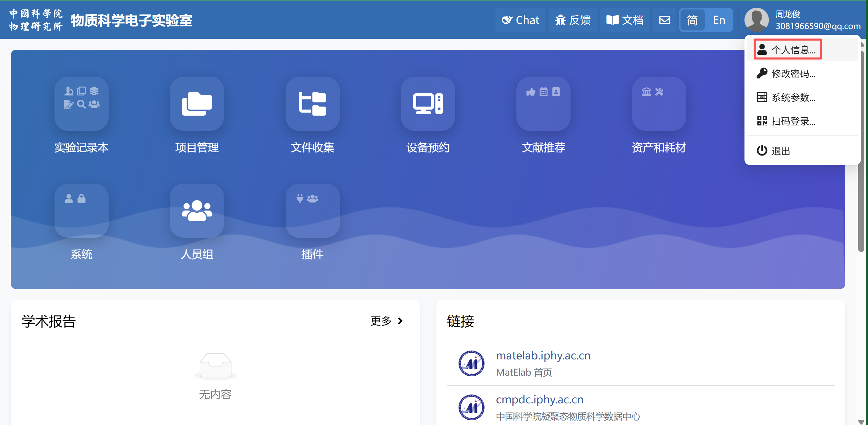Open the 系统 settings tile

pyautogui.click(x=81, y=210)
